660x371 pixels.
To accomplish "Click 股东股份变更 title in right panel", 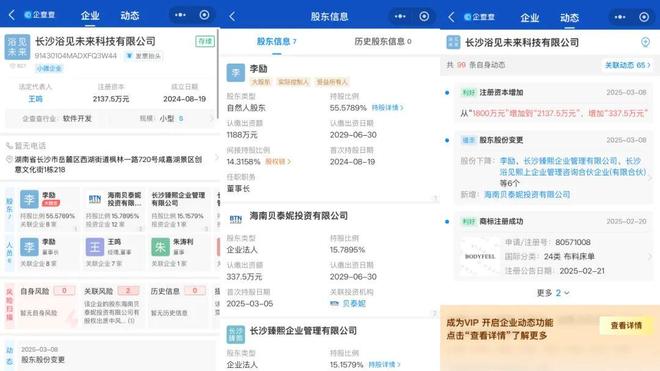I will (x=501, y=140).
